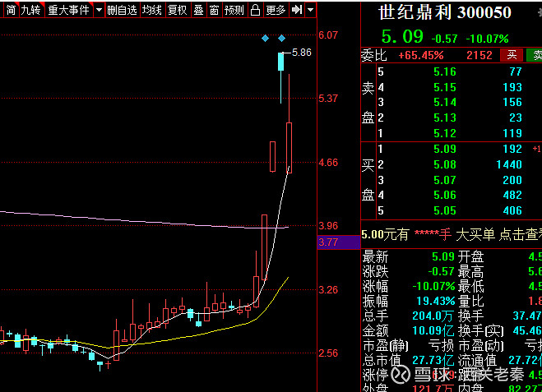Click the jump-to-end arrow icon in toolbar
The height and width of the screenshot is (392, 542).
(297, 10)
